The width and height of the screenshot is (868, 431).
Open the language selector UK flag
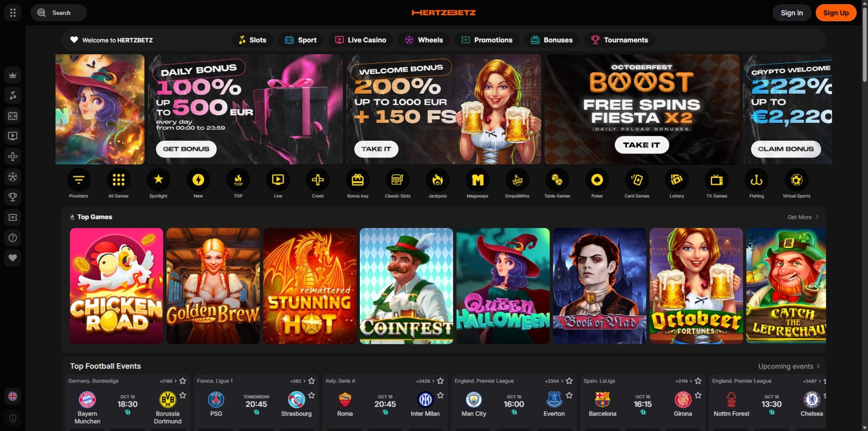pyautogui.click(x=13, y=396)
